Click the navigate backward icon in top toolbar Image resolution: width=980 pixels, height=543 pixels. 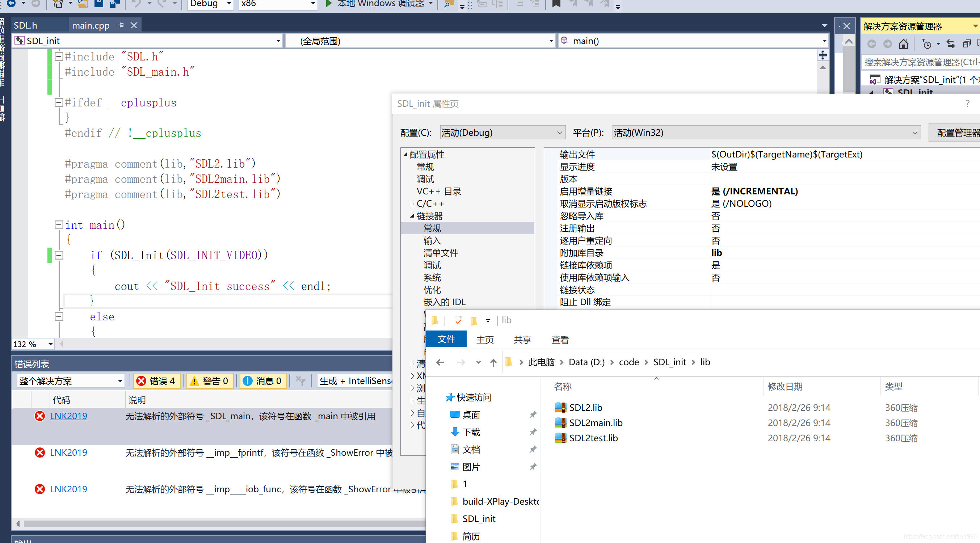[12, 4]
